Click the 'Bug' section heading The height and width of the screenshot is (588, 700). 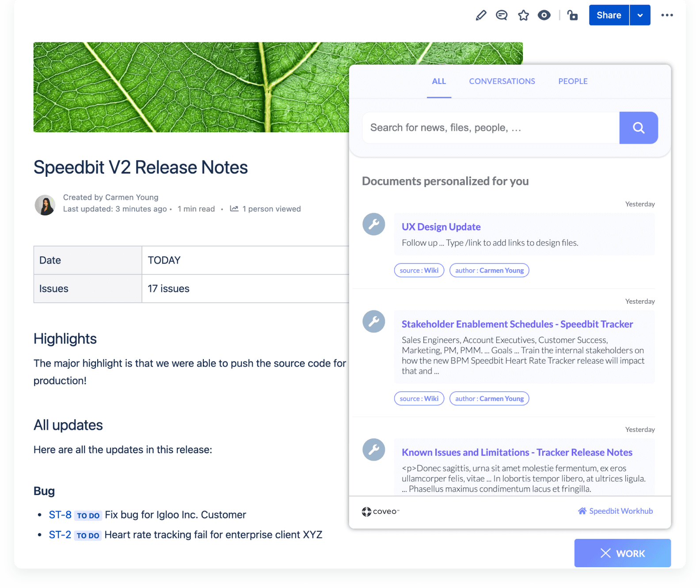click(x=44, y=491)
